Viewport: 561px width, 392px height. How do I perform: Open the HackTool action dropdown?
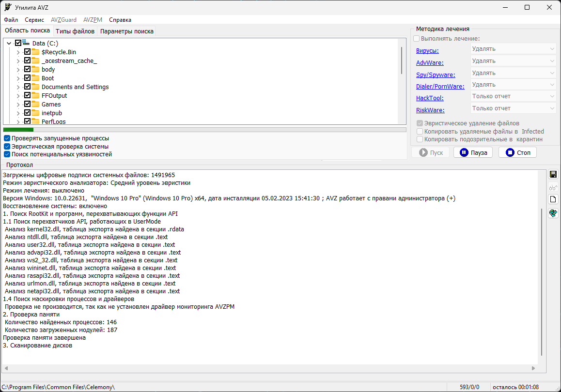[513, 96]
